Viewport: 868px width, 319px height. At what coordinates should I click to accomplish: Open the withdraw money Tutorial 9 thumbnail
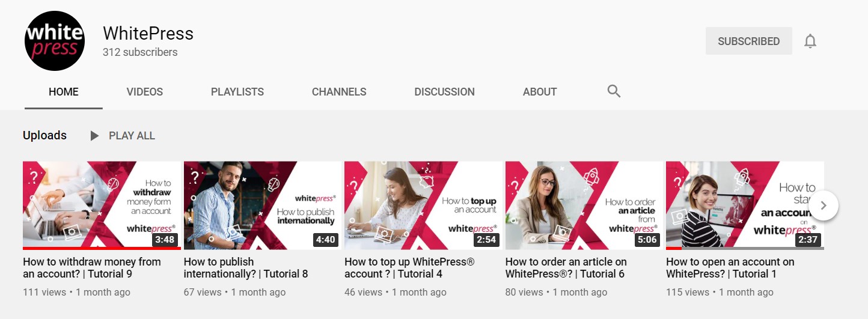coord(102,205)
